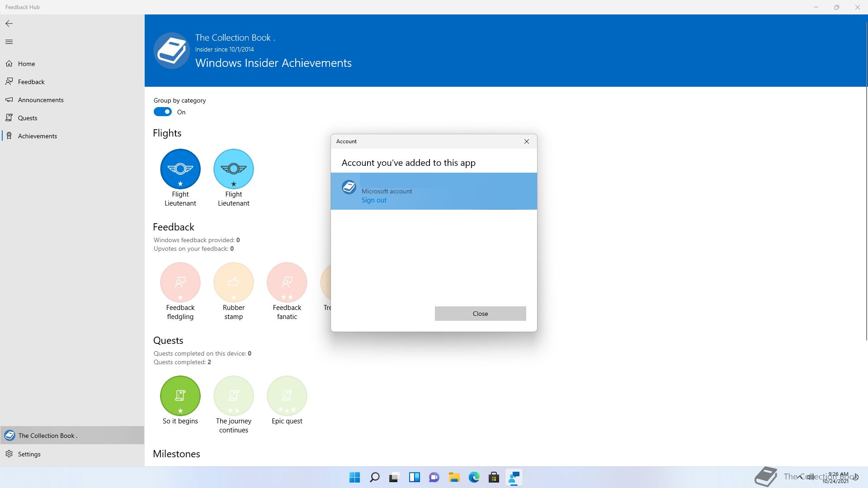
Task: Select the Microsoft account row in dialog
Action: (434, 191)
